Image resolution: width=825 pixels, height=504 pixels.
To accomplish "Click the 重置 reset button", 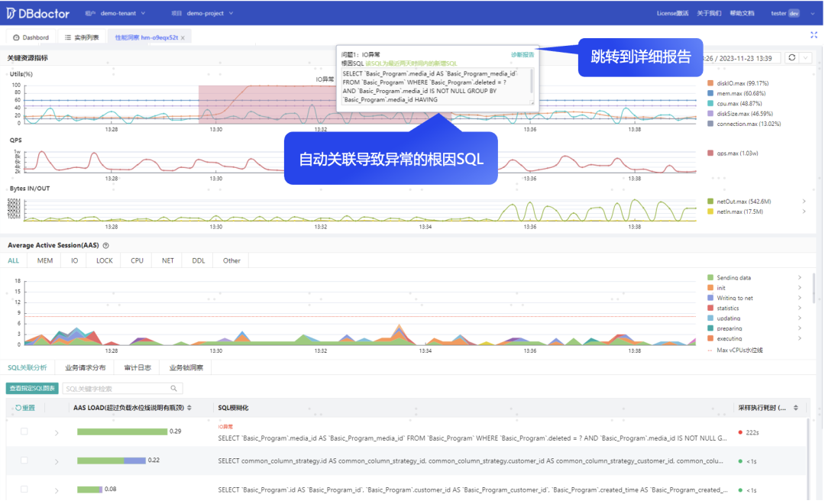I will (x=24, y=409).
